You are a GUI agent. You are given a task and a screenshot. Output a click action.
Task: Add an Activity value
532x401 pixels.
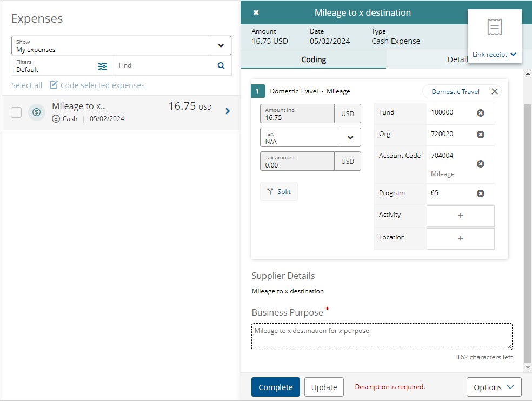pos(460,216)
